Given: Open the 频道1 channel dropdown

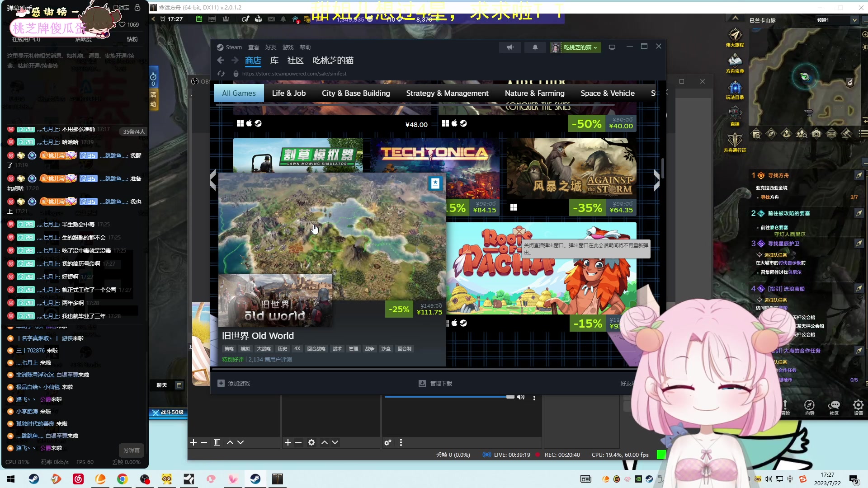Looking at the screenshot, I should pyautogui.click(x=837, y=20).
